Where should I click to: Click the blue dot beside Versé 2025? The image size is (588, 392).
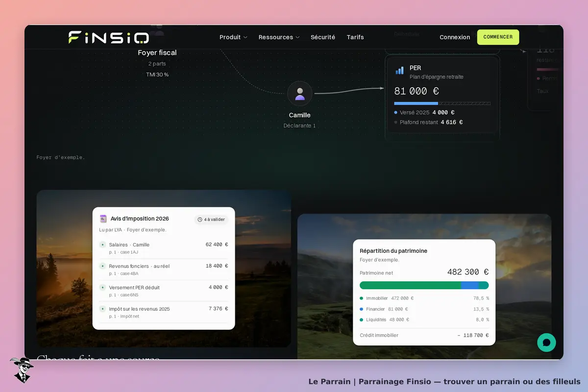tap(396, 113)
